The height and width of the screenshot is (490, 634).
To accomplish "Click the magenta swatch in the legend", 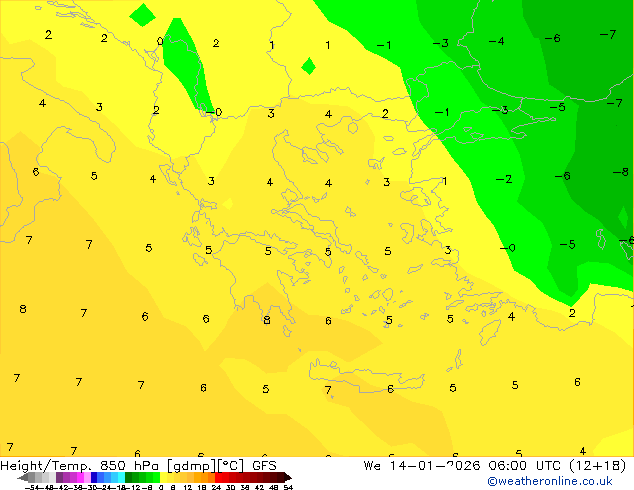I will 80,478.
